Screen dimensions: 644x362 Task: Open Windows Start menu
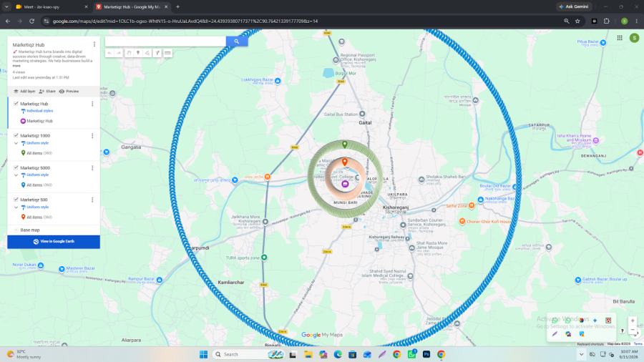pos(203,354)
